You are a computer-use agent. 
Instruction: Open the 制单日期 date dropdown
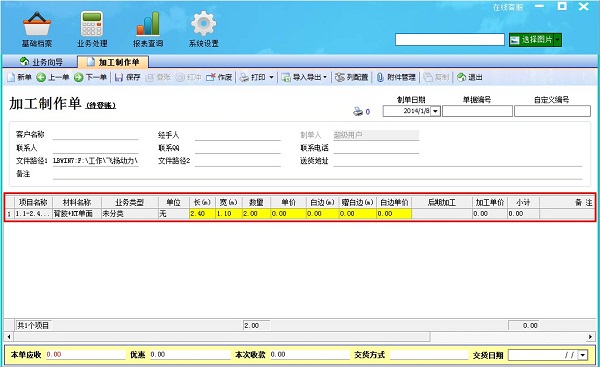click(435, 111)
